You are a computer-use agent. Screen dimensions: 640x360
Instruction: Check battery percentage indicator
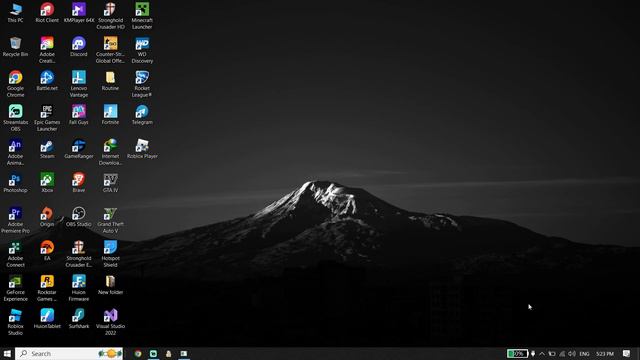[517, 353]
